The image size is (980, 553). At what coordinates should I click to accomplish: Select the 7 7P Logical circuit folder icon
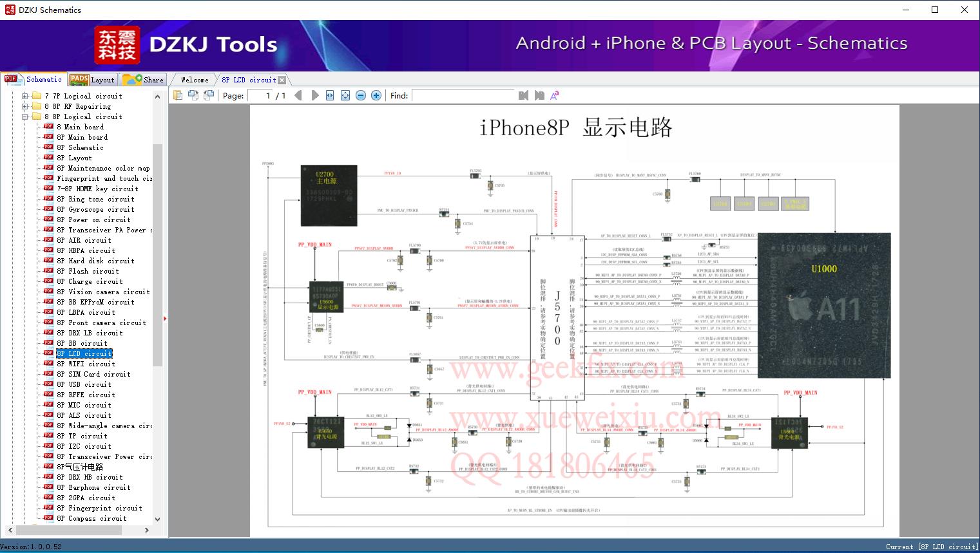click(37, 96)
